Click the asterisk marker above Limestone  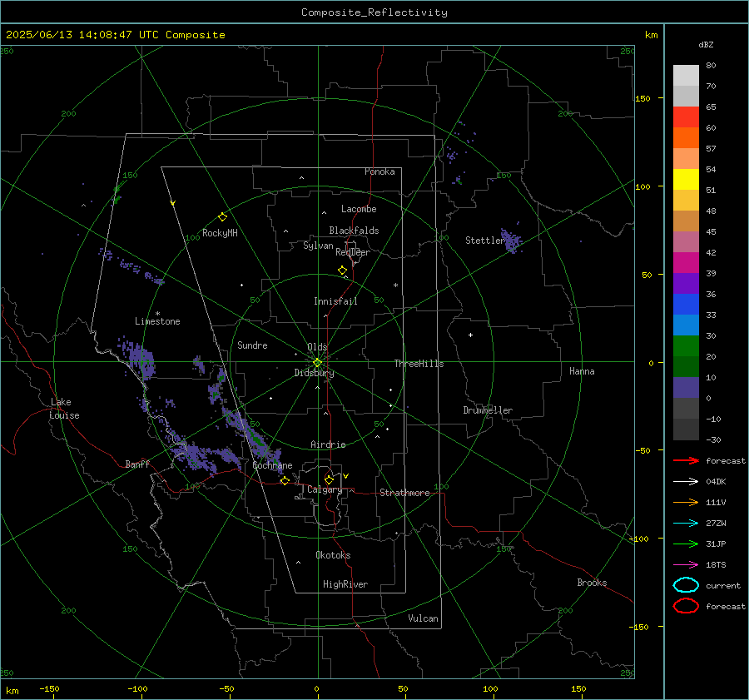pyautogui.click(x=157, y=314)
